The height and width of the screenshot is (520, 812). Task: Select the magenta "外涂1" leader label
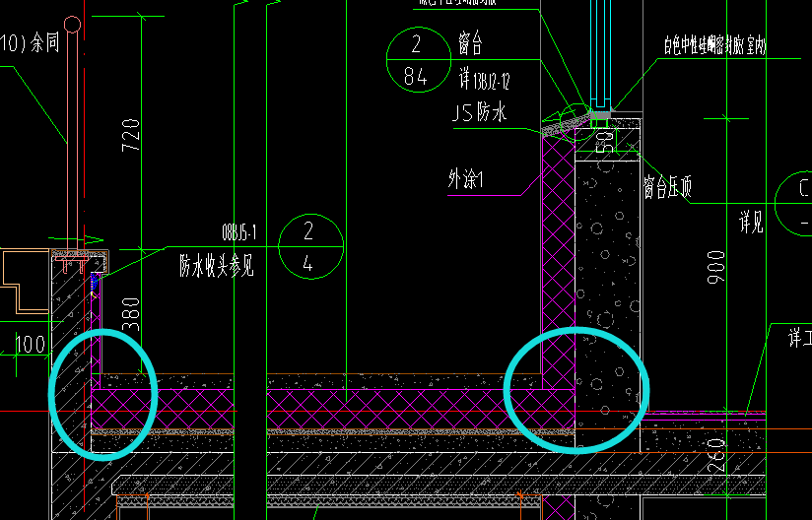pyautogui.click(x=465, y=179)
